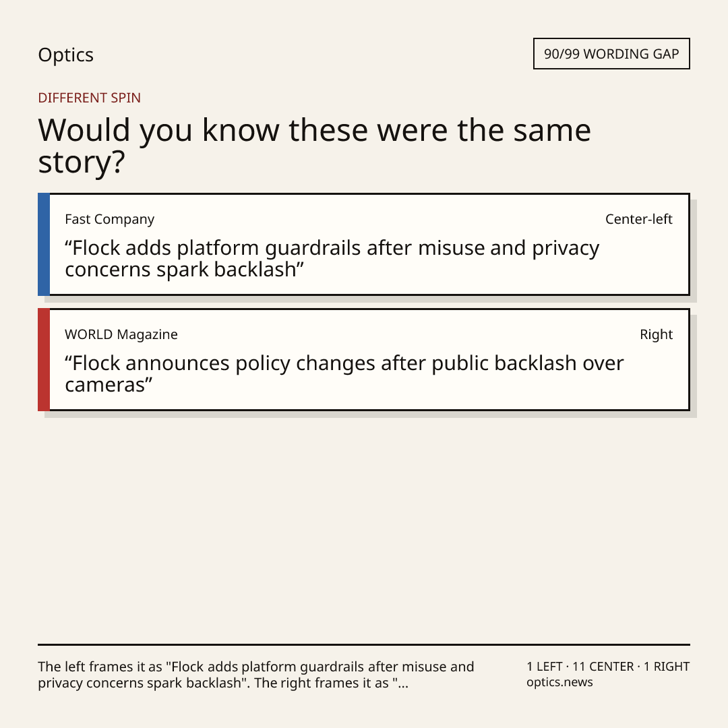Image resolution: width=728 pixels, height=728 pixels.
Task: Open the Flock announces policy changes headline
Action: 344,373
